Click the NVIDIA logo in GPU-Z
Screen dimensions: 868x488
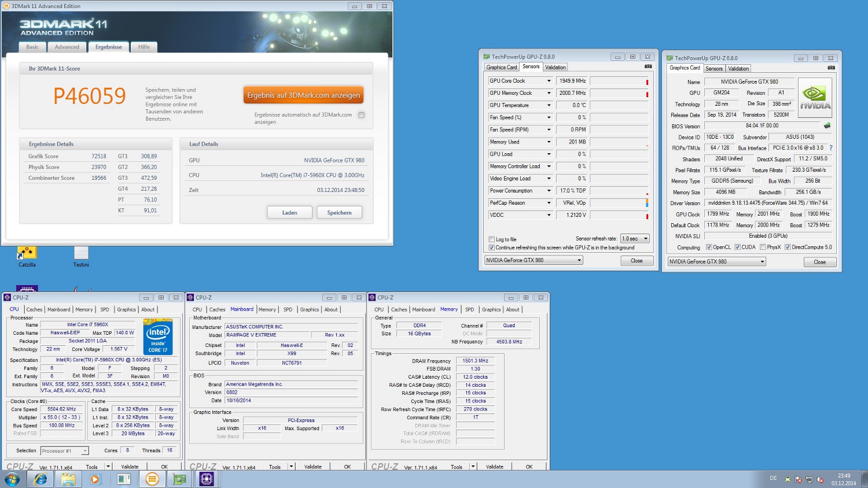click(x=815, y=97)
